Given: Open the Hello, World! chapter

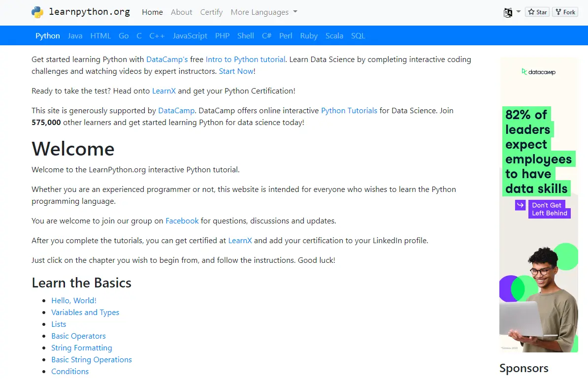Looking at the screenshot, I should tap(74, 300).
